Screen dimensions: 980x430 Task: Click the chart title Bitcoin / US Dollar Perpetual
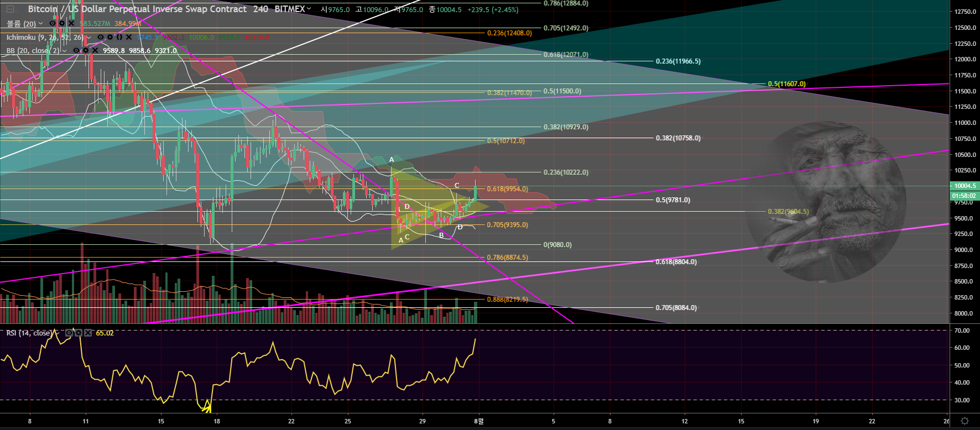137,9
